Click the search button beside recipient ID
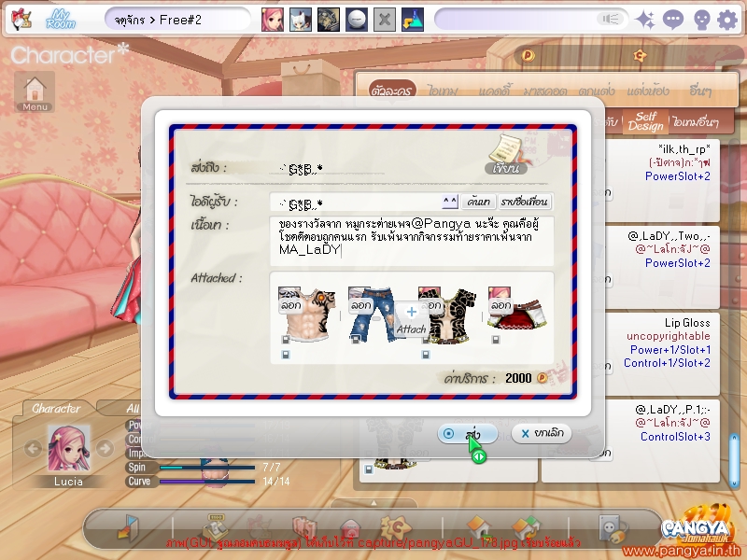The width and height of the screenshot is (747, 560). (479, 202)
